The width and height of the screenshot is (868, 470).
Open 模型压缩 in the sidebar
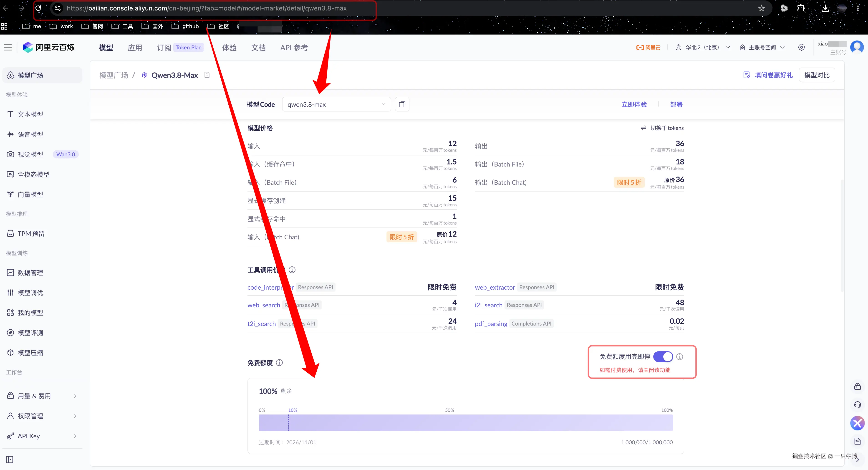point(42,353)
